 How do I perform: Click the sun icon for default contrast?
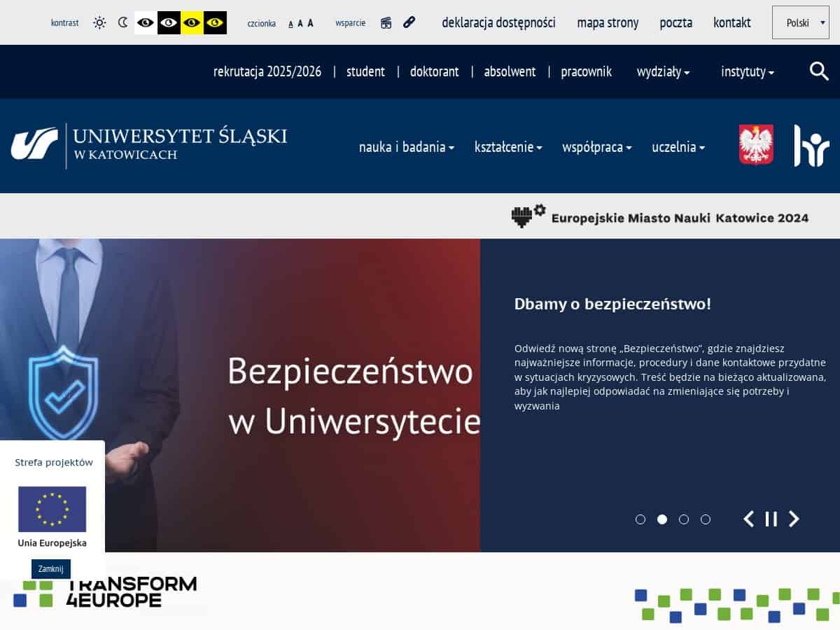pyautogui.click(x=99, y=22)
